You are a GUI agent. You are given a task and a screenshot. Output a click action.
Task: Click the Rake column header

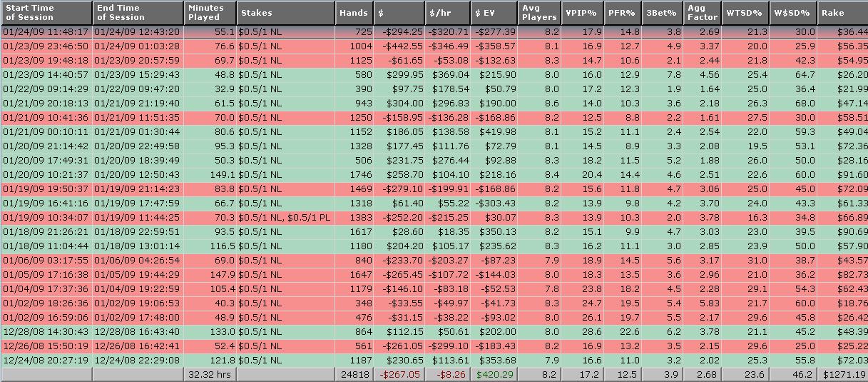(x=843, y=12)
